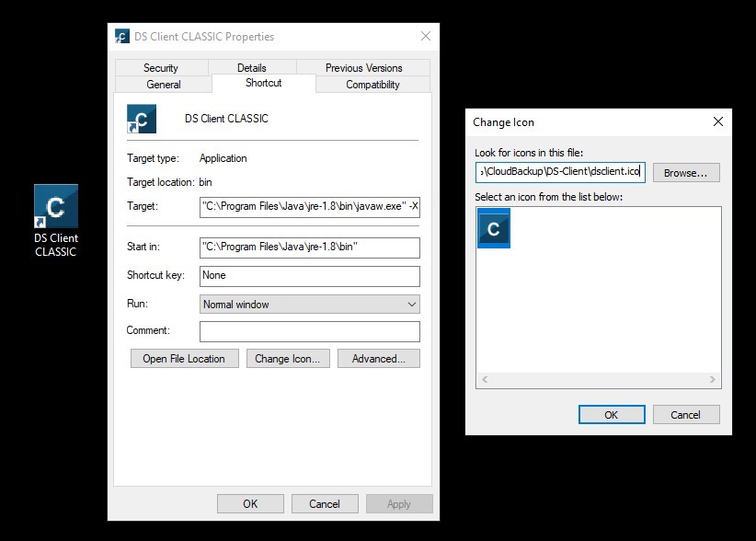Go to the General tab

coord(164,85)
